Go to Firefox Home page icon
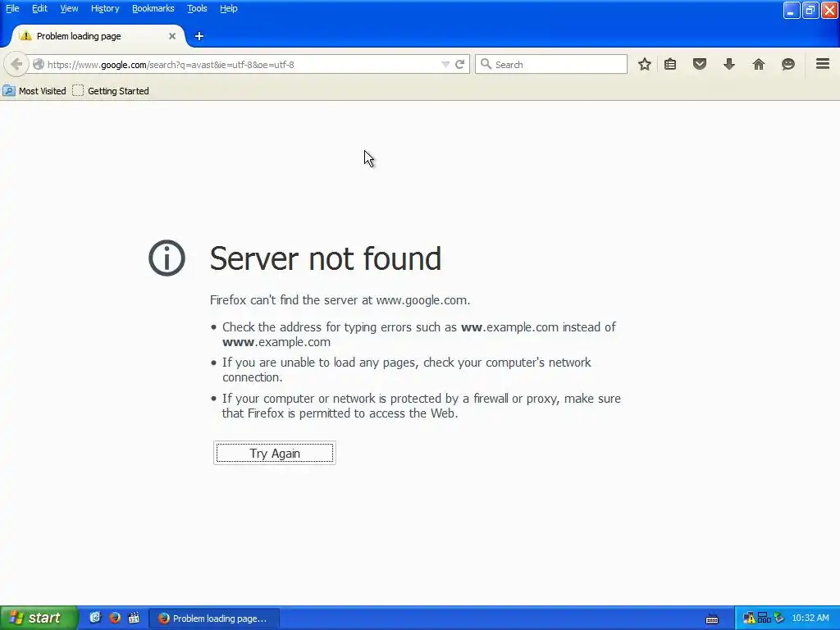Screen dimensions: 840x630 tap(759, 64)
